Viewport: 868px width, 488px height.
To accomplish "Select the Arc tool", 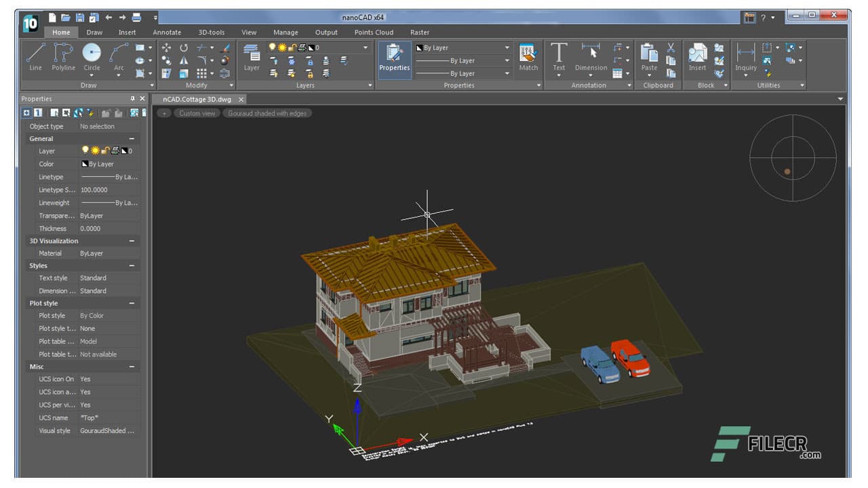I will [x=118, y=54].
